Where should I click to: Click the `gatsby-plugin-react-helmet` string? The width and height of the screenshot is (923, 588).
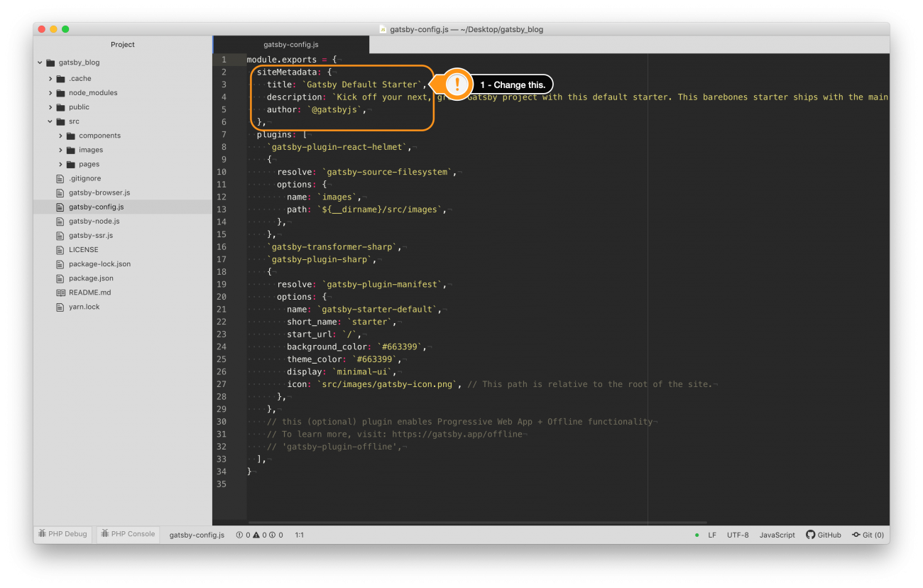click(x=339, y=147)
